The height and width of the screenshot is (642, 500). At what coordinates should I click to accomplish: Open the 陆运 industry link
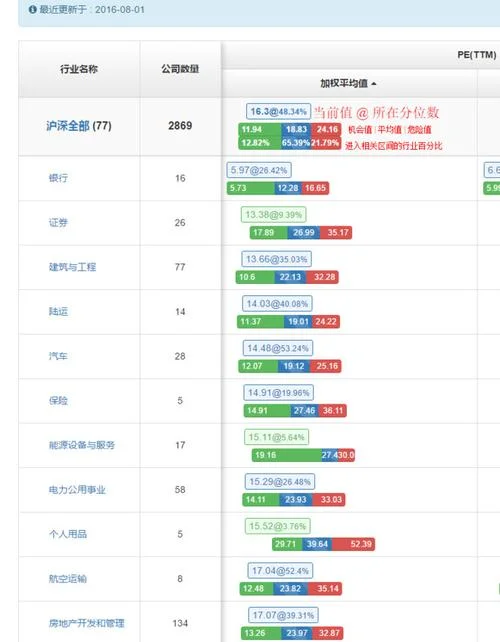point(59,312)
